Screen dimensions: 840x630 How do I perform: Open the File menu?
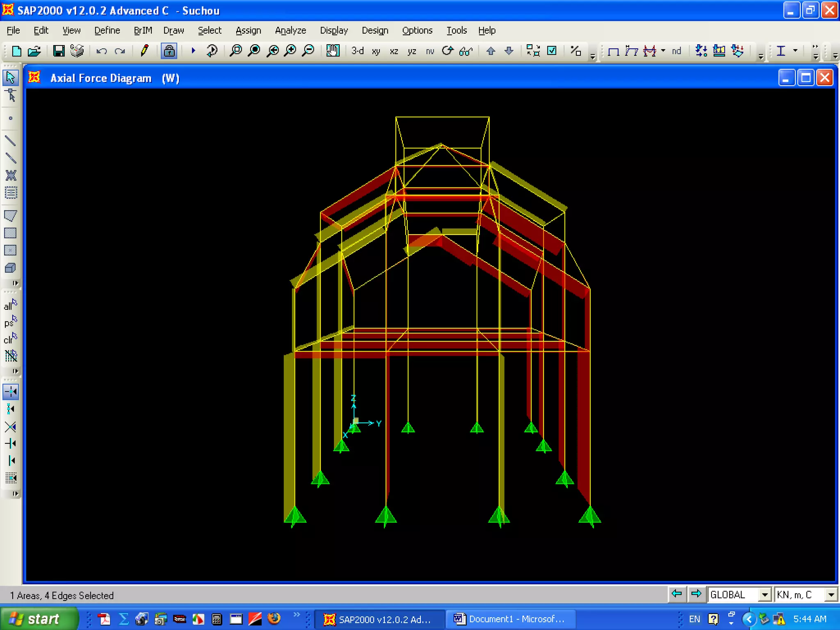[x=13, y=30]
